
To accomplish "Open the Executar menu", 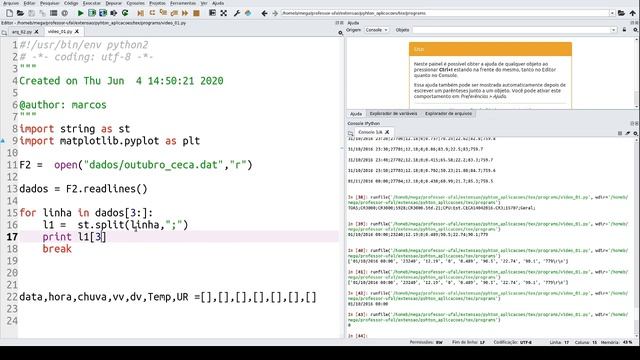I will (92, 3).
